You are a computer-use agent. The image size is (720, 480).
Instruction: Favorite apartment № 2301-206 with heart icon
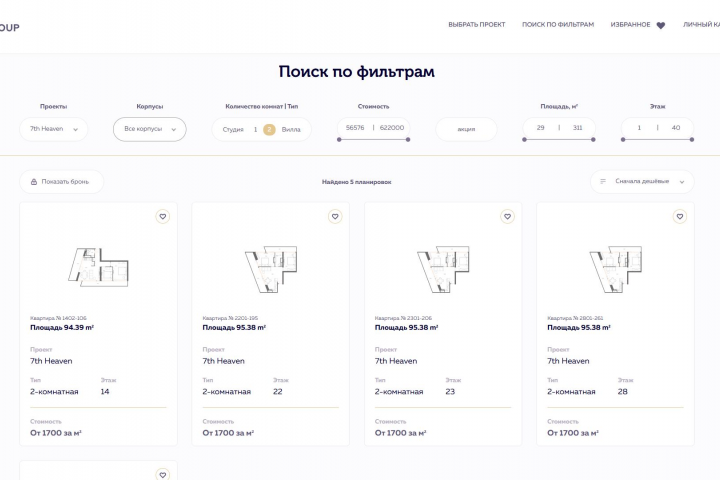point(507,216)
